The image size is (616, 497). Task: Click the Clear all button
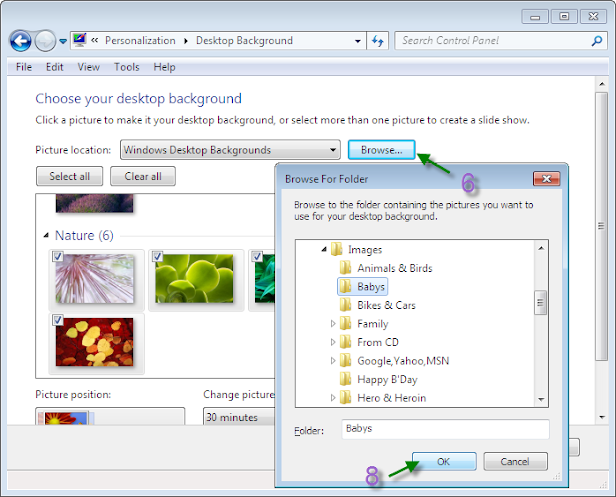coord(143,176)
